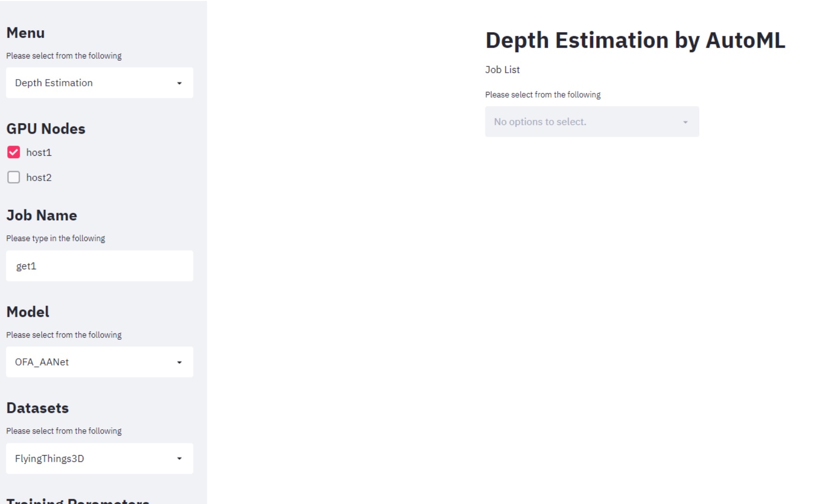Open the Depth Estimation menu selector
Image resolution: width=839 pixels, height=504 pixels.
100,83
